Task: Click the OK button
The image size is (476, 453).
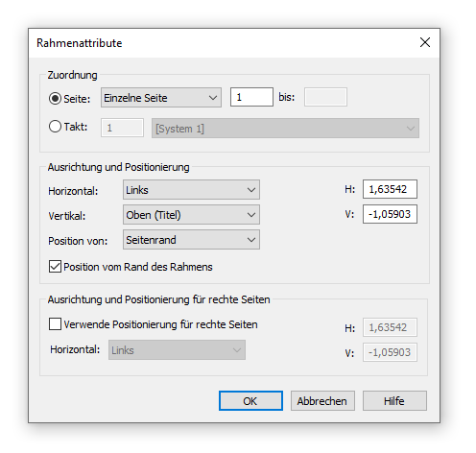Action: (250, 400)
